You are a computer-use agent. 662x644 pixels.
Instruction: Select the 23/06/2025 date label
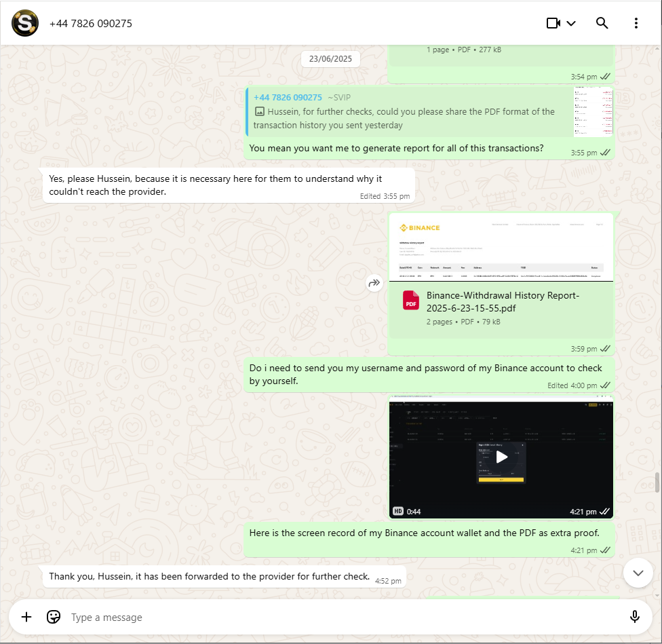click(330, 58)
